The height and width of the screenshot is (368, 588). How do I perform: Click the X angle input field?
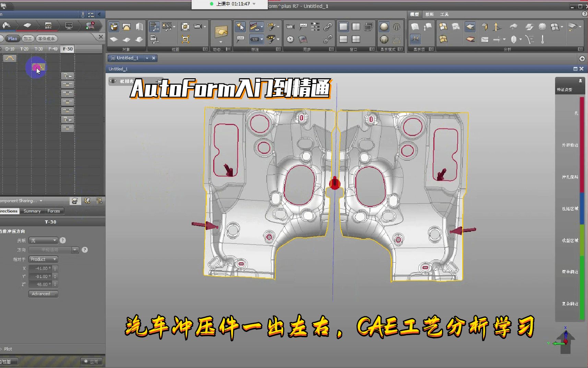coord(40,268)
